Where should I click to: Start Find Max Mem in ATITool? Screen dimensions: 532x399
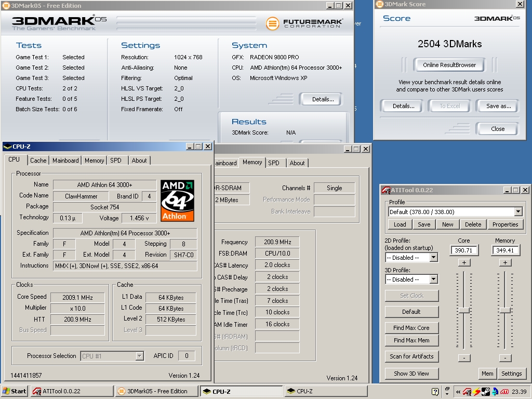click(x=411, y=340)
